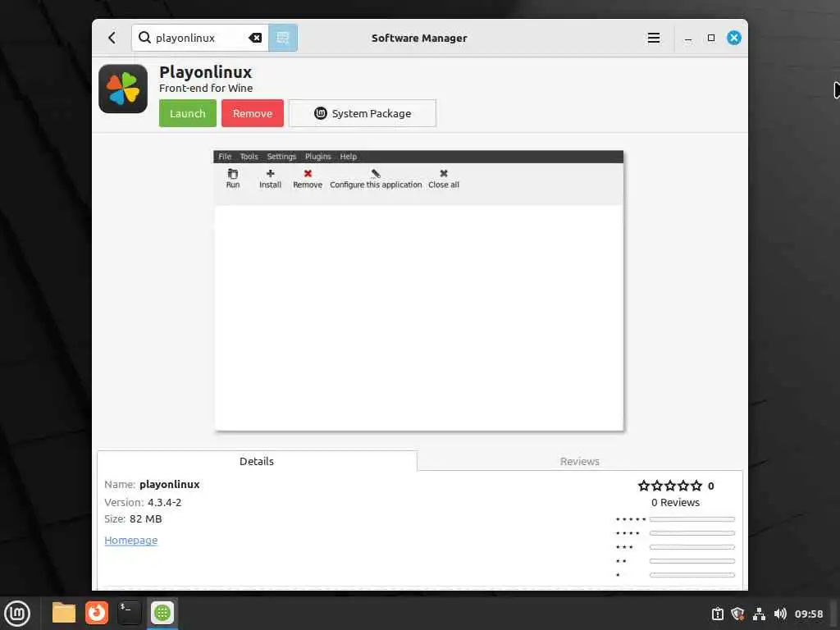Click the Playonlinux four-leaf app icon
Image resolution: width=840 pixels, height=630 pixels.
(x=123, y=89)
